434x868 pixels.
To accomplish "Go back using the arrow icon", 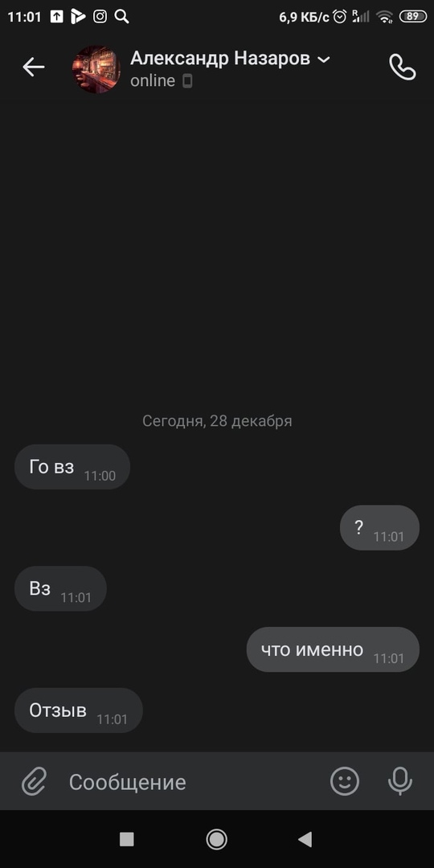I will coord(33,67).
